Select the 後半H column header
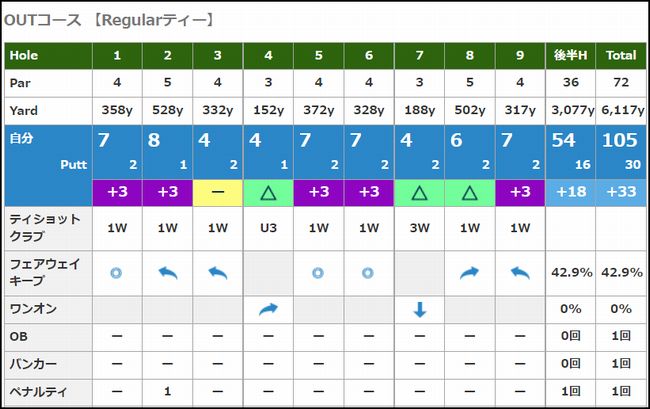Screen dimensions: 650x409 tap(571, 56)
